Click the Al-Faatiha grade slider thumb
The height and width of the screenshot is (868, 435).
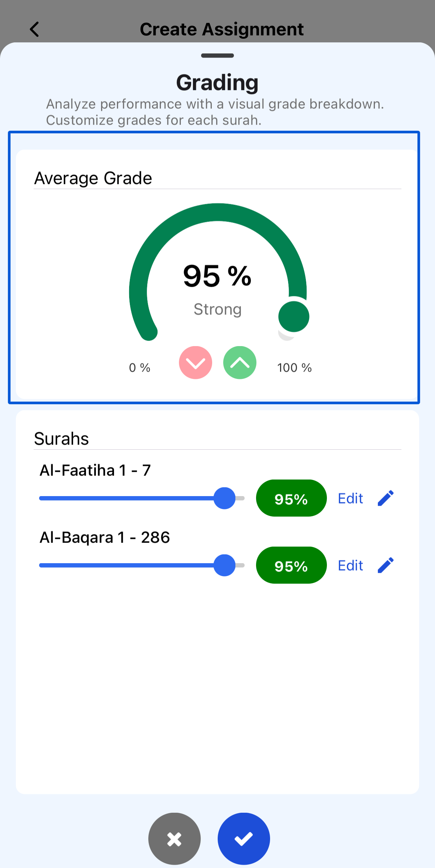coord(224,498)
